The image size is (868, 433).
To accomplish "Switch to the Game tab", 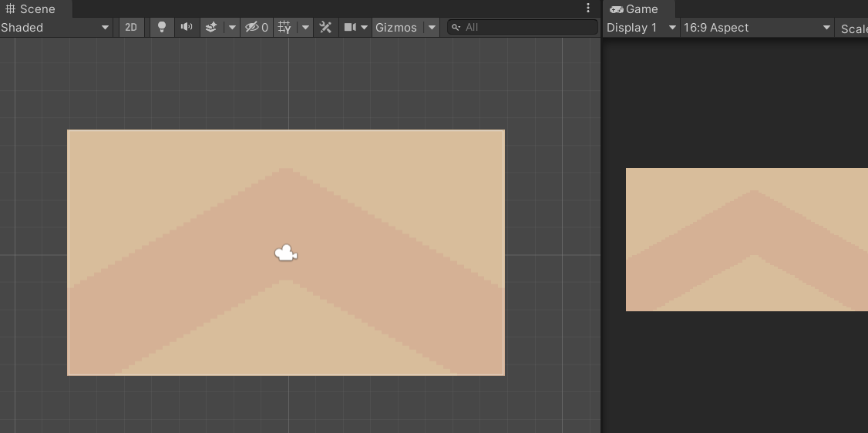I will point(640,8).
